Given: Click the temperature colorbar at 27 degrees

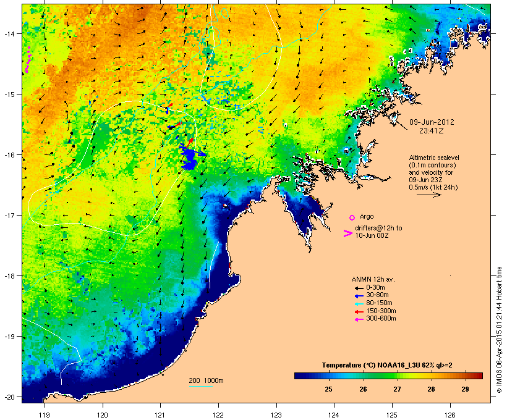Looking at the screenshot, I should pos(397,376).
